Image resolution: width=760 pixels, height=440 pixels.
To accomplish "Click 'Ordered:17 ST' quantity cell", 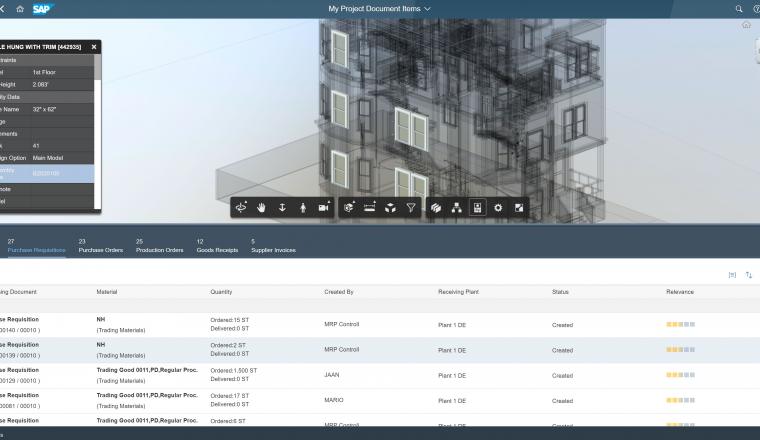I will [229, 396].
